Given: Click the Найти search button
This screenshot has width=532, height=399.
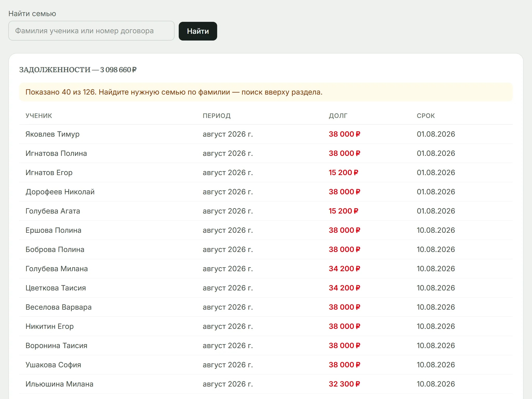Looking at the screenshot, I should coord(198,31).
